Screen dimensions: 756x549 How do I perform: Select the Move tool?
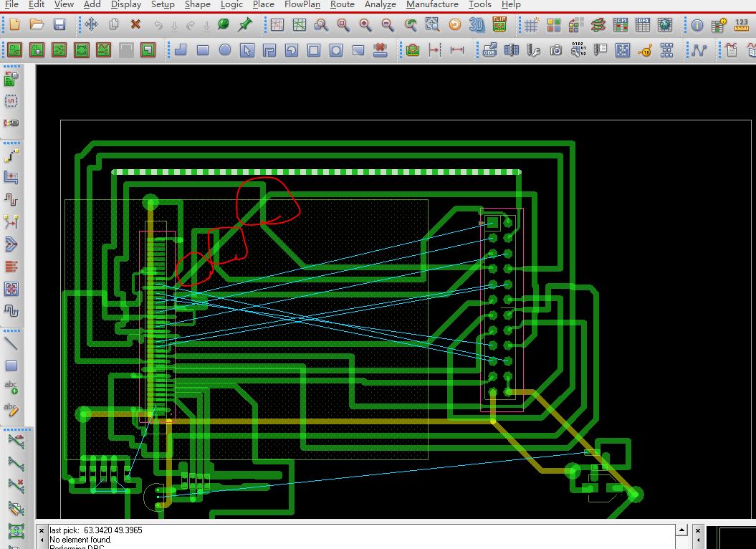(91, 24)
